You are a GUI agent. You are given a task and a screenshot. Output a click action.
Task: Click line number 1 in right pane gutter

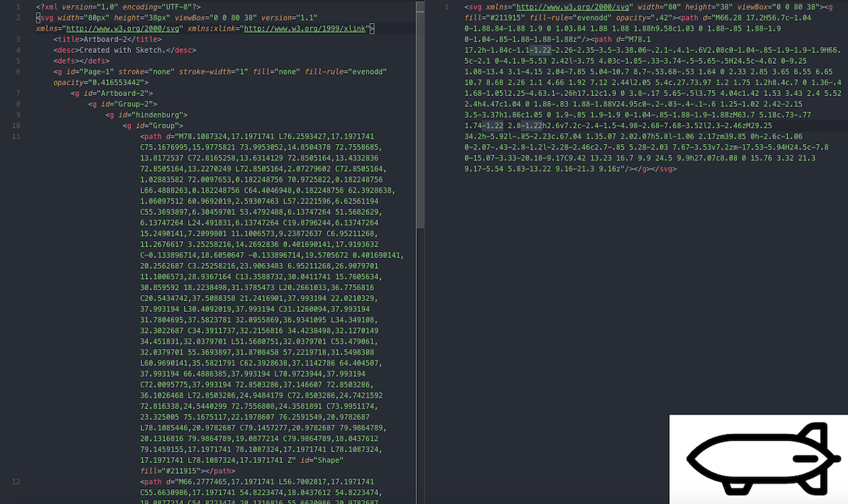coord(447,6)
